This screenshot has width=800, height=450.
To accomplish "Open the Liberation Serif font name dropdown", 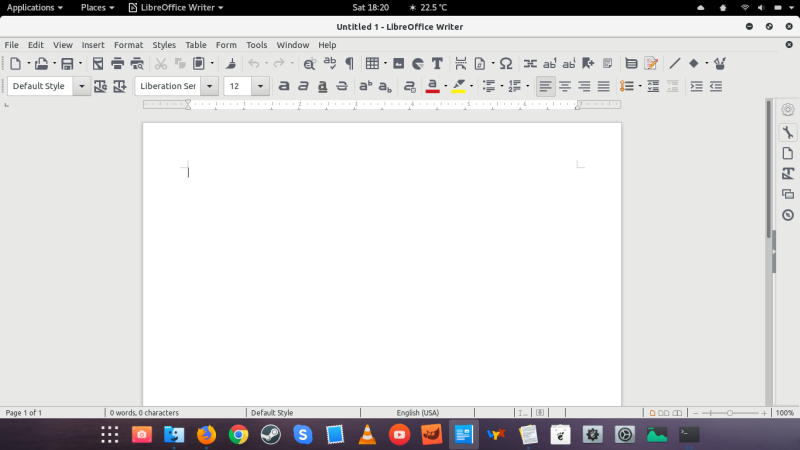I will [209, 86].
